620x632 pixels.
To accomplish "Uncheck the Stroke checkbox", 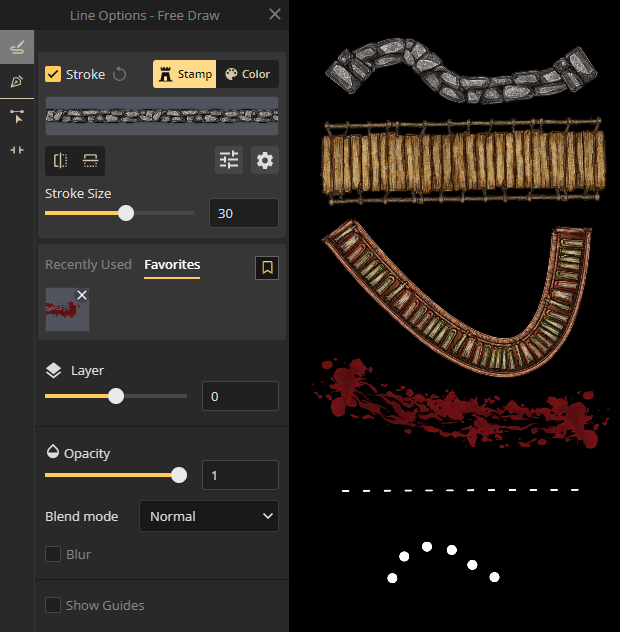I will 54,74.
